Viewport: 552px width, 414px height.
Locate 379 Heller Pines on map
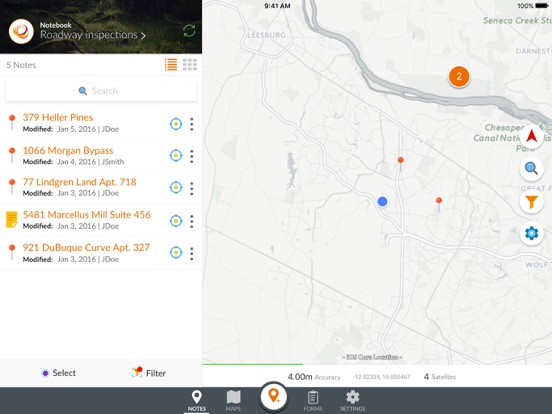(x=176, y=124)
